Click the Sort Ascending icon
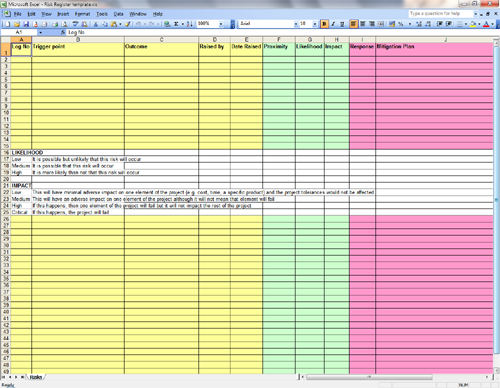The height and width of the screenshot is (388, 500). point(190,24)
